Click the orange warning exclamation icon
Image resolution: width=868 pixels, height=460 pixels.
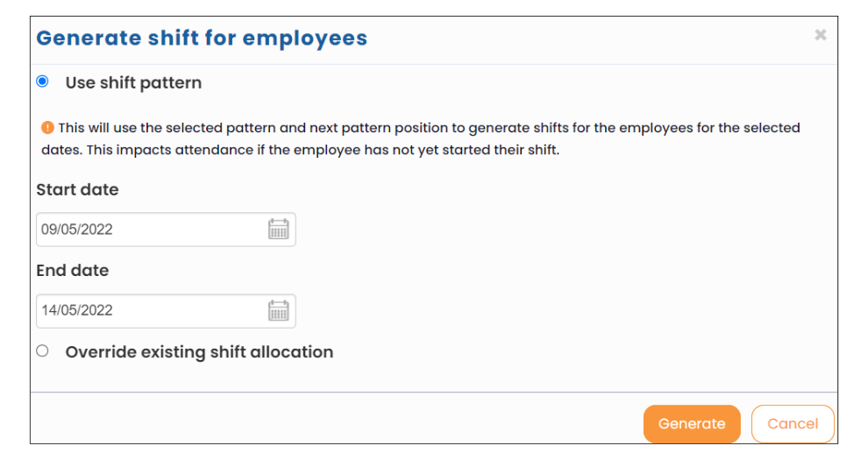[x=47, y=128]
